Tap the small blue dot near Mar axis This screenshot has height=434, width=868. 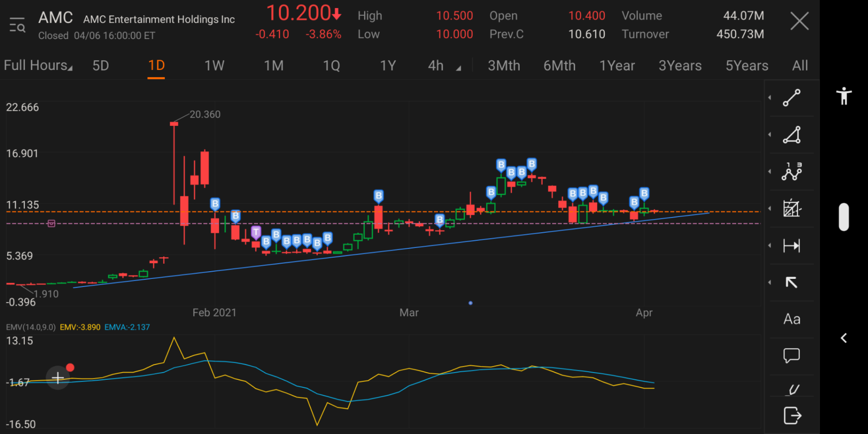pos(470,303)
